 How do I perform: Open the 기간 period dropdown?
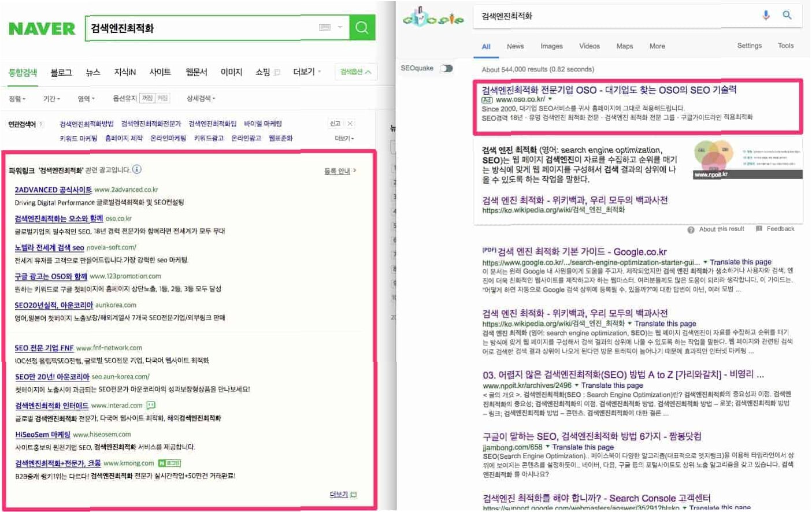pos(51,99)
